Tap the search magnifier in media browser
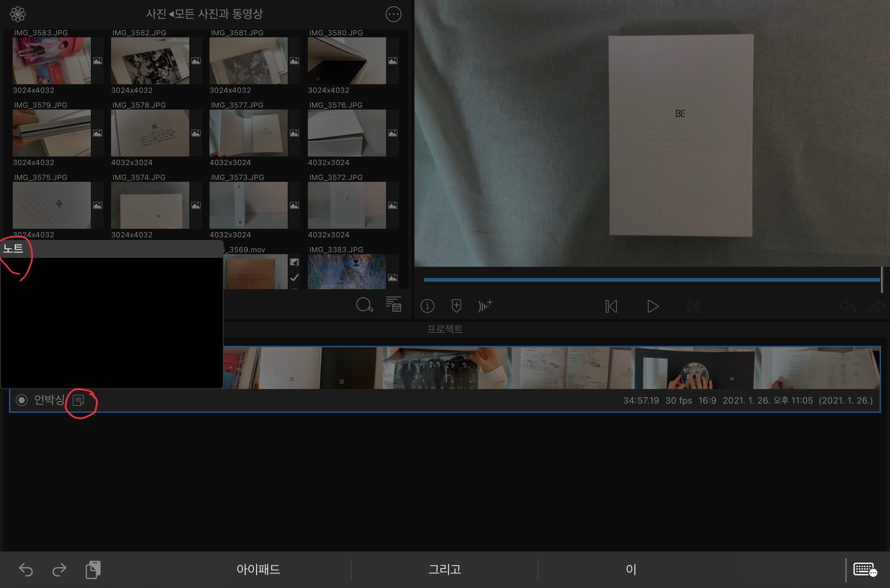This screenshot has width=890, height=588. (364, 305)
